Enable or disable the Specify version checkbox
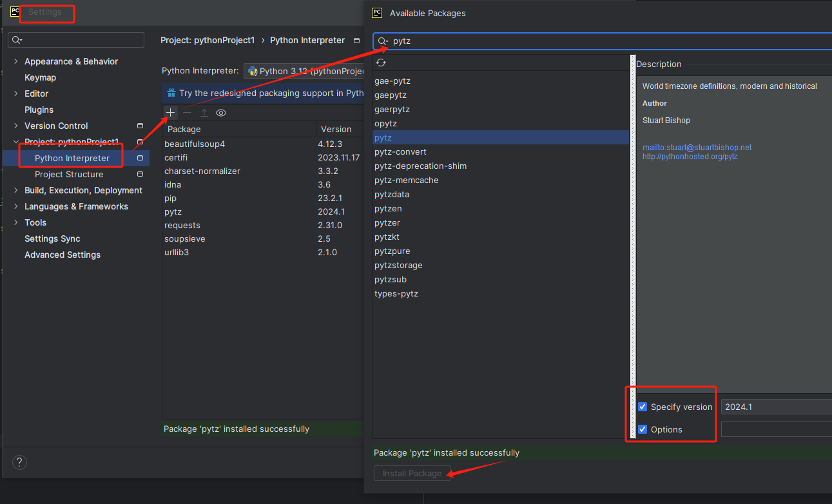The width and height of the screenshot is (832, 504). pyautogui.click(x=643, y=407)
